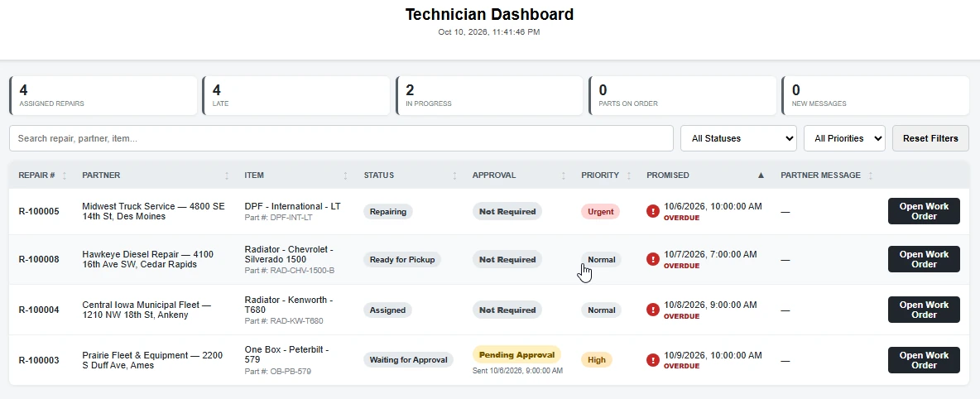
Task: Click the One Box - Peterbilt - 579 item
Action: click(287, 354)
